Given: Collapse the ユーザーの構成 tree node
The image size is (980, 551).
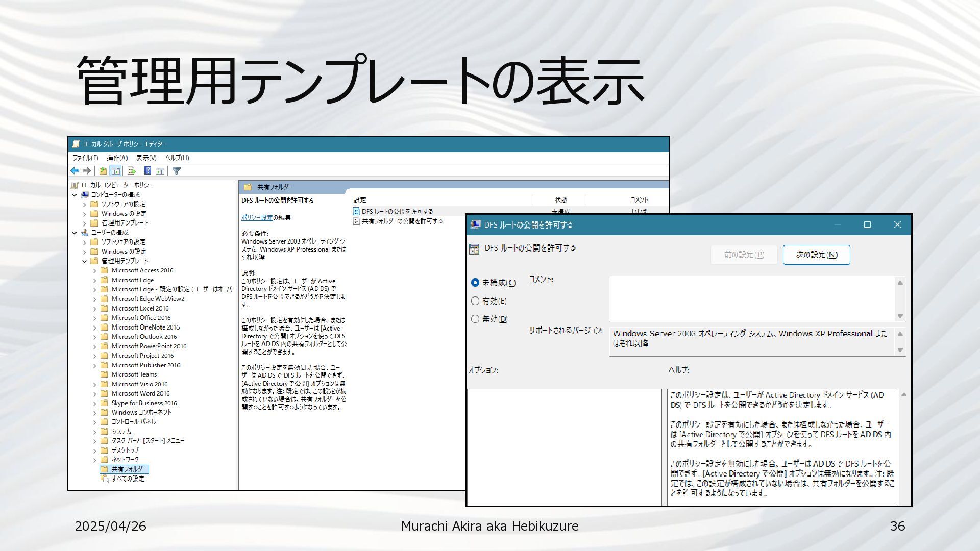Looking at the screenshot, I should (x=75, y=233).
